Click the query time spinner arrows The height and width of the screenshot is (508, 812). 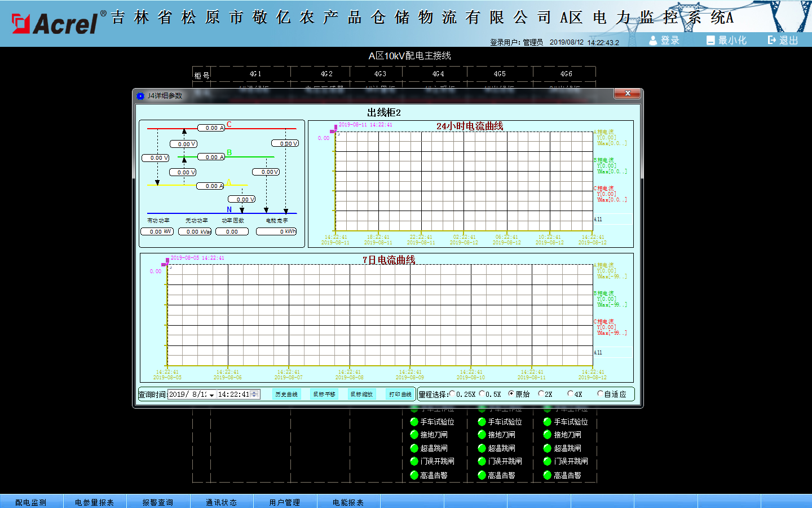click(x=255, y=394)
